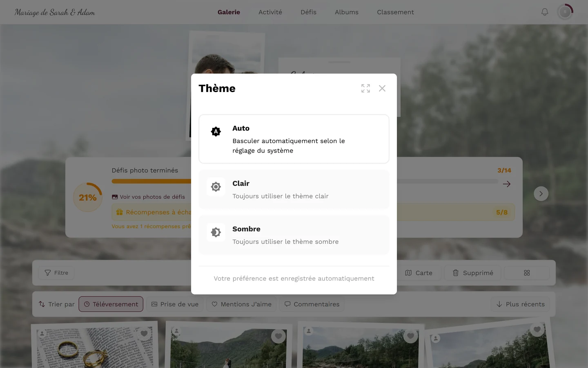588x368 pixels.
Task: Open the Albums tab
Action: point(347,12)
